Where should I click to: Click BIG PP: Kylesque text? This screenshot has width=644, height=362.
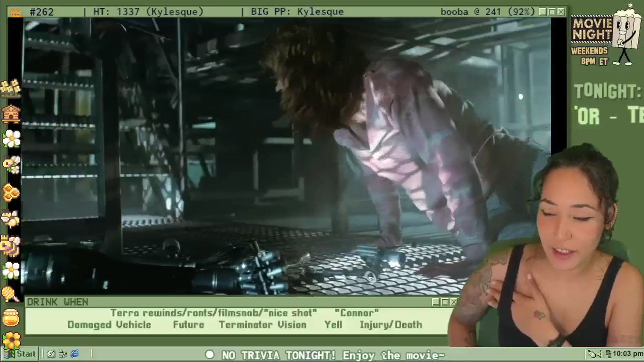pyautogui.click(x=297, y=12)
